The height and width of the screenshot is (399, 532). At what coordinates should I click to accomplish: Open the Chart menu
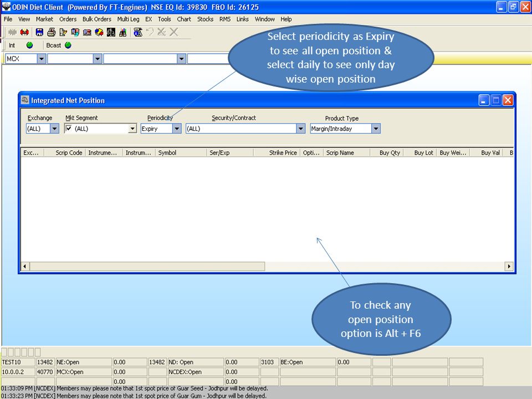[x=184, y=19]
